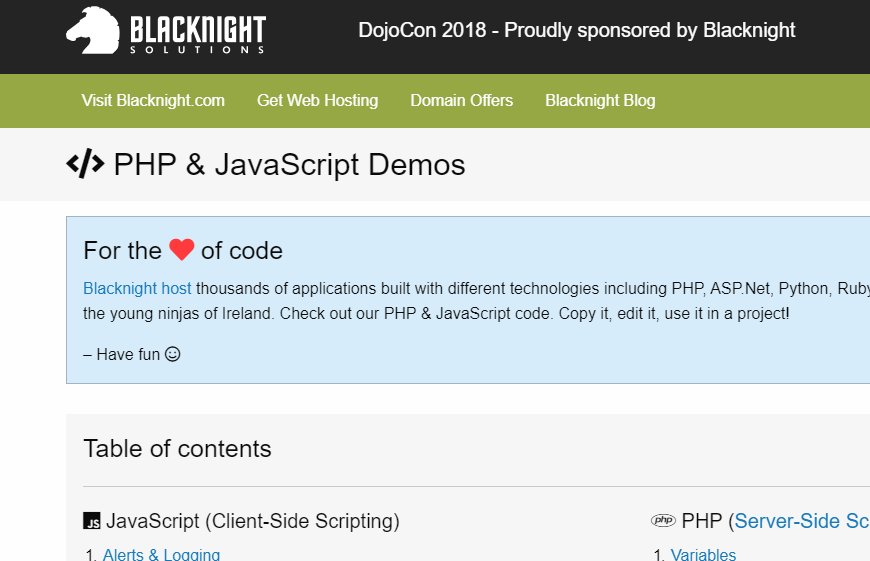Click the Blacknight Solutions horse logo

coord(165,31)
